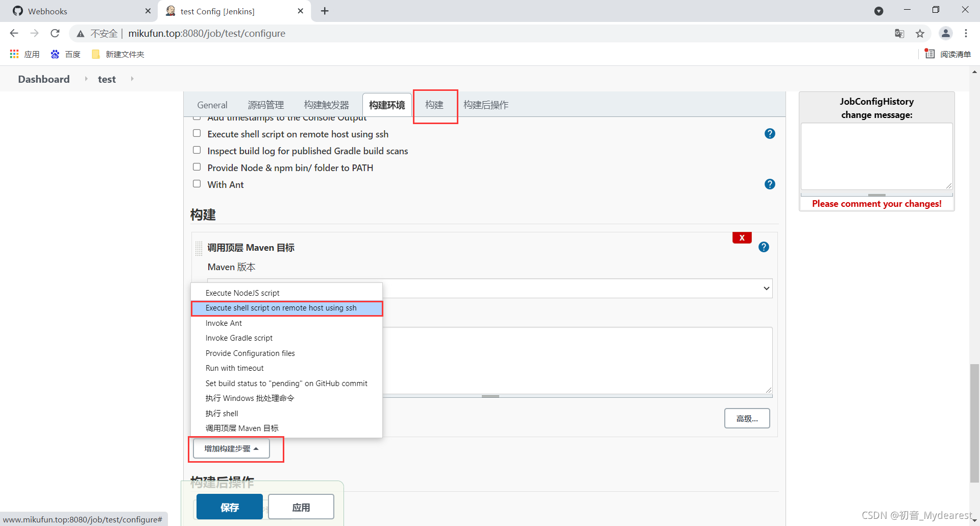
Task: Open the Chrome three-dot menu
Action: tap(966, 33)
